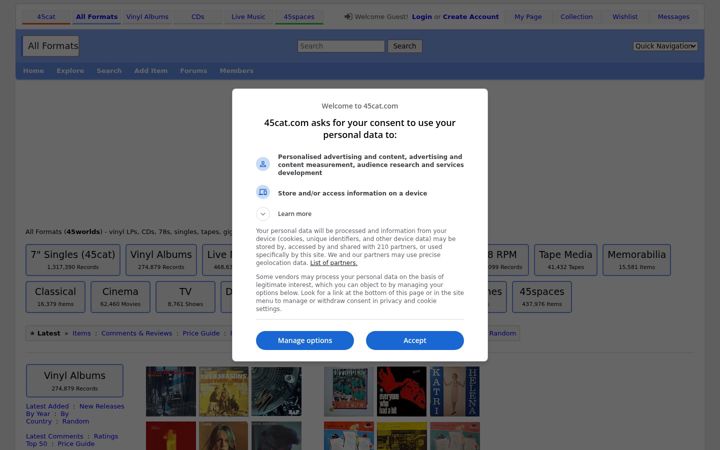Click the Latest Added link
720x450 pixels.
point(47,406)
